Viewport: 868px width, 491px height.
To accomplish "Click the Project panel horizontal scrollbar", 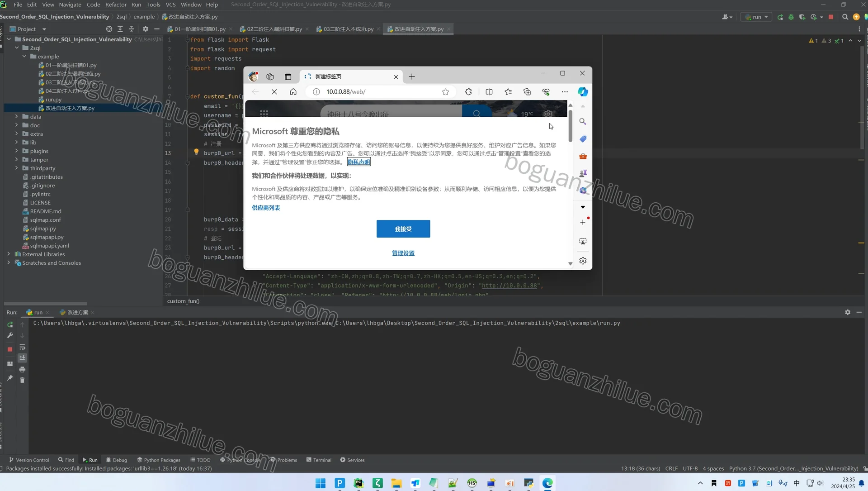I will tap(45, 304).
